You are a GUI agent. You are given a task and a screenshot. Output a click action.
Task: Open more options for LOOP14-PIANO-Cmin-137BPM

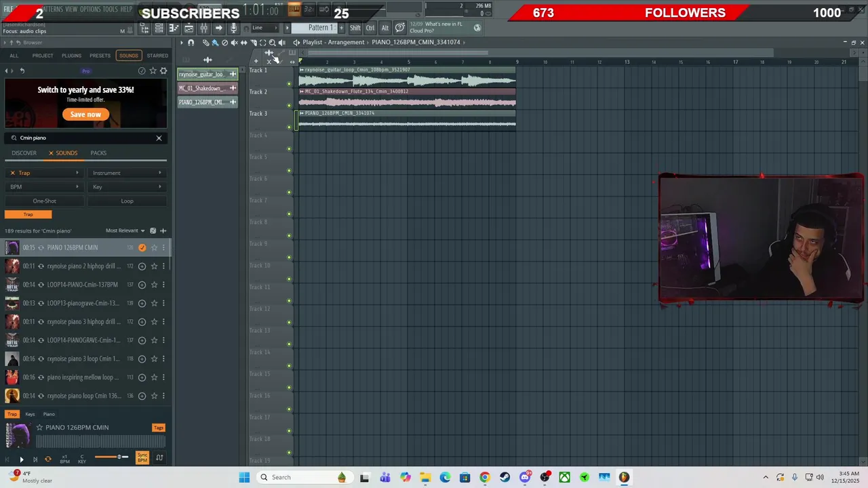pyautogui.click(x=163, y=285)
